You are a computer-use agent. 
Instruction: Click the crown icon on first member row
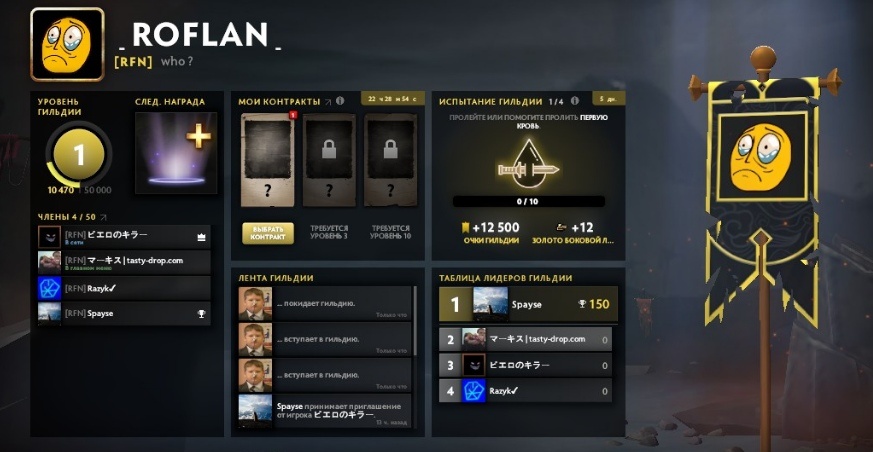[x=202, y=237]
